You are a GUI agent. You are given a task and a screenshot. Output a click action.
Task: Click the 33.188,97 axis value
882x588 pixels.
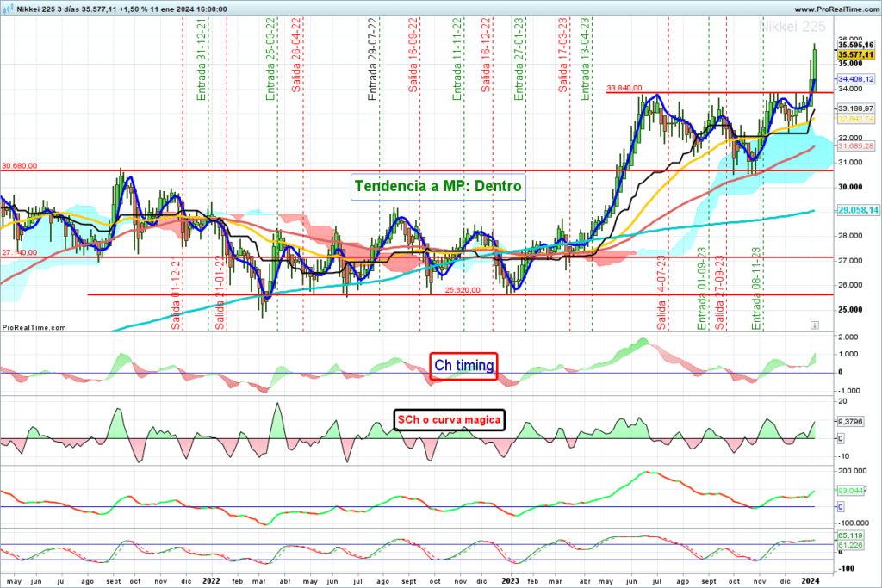tap(855, 108)
